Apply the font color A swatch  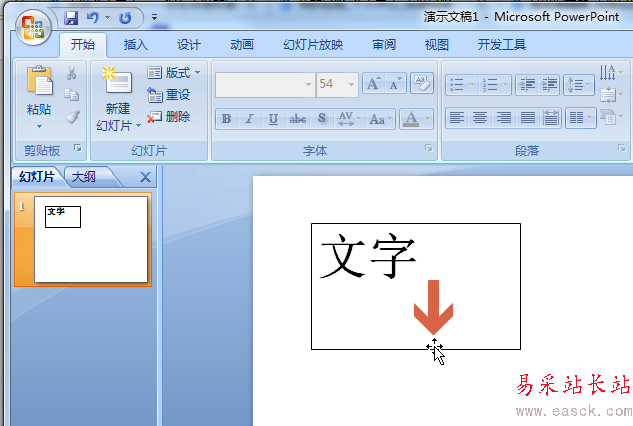(411, 119)
